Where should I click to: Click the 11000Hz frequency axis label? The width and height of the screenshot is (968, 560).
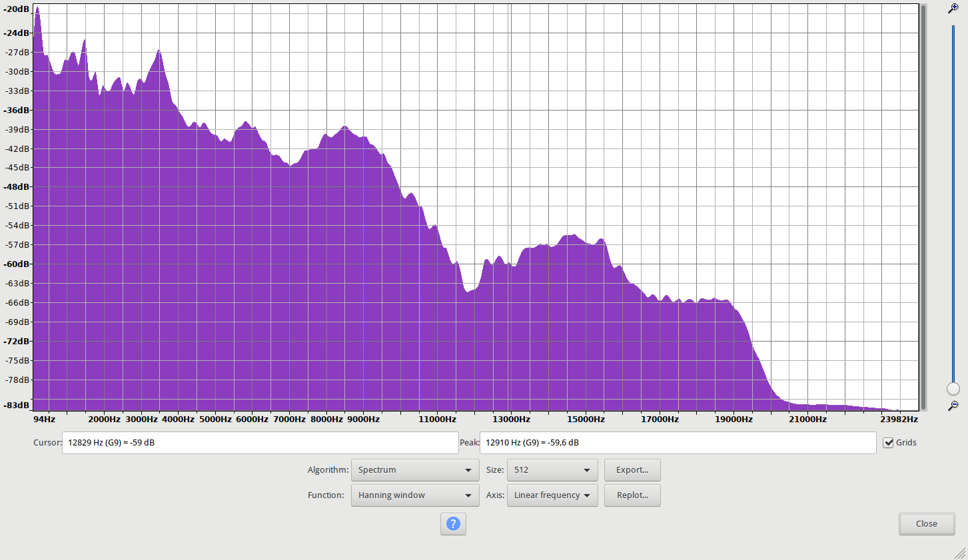[x=437, y=420]
